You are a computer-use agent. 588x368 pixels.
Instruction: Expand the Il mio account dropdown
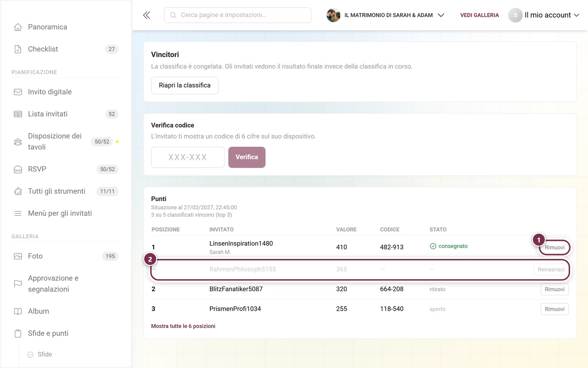(x=552, y=15)
